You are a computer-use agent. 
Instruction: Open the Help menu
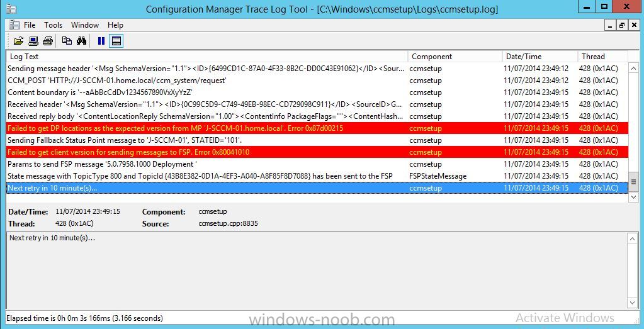point(115,25)
